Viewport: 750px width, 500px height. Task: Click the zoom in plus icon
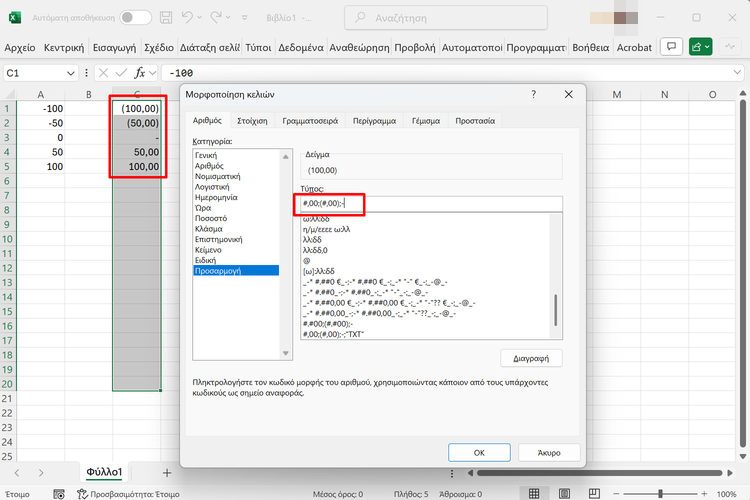point(704,493)
